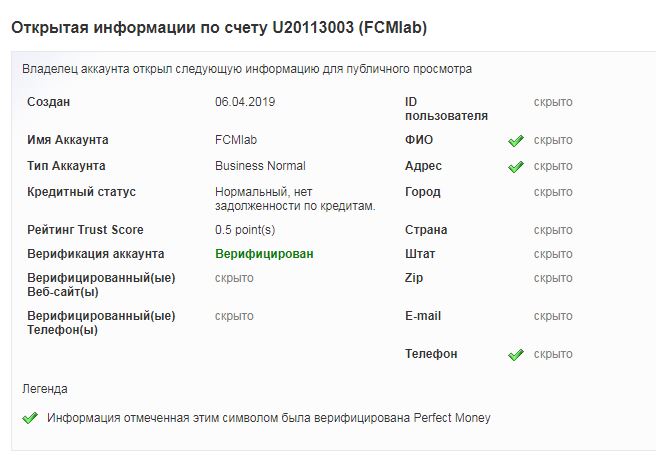
Task: Click the hidden value in the Город row
Action: tap(553, 192)
